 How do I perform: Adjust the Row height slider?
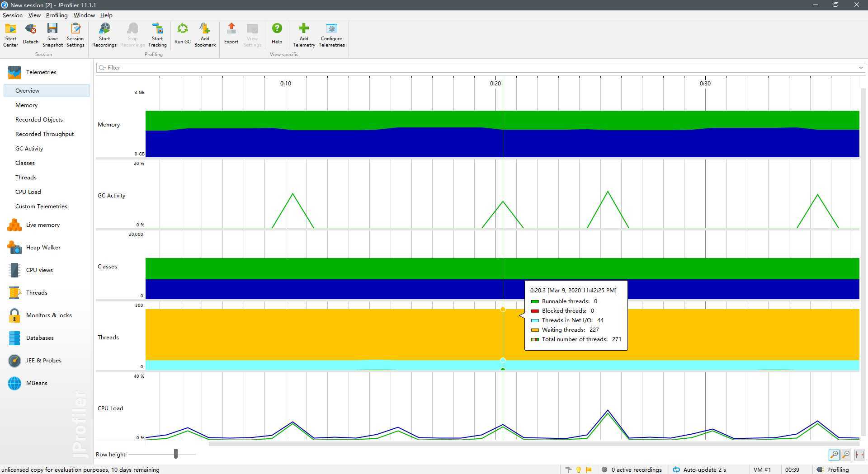tap(176, 454)
